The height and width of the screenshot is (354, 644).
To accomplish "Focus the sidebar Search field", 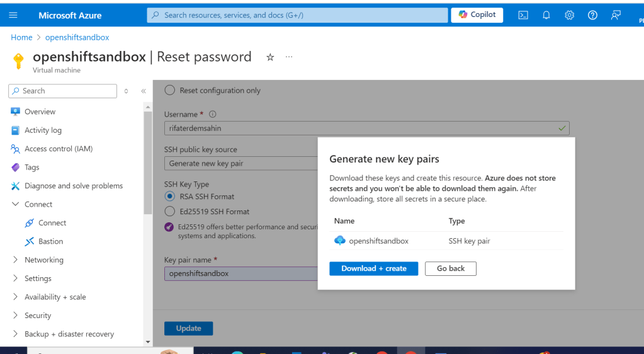I will (62, 91).
